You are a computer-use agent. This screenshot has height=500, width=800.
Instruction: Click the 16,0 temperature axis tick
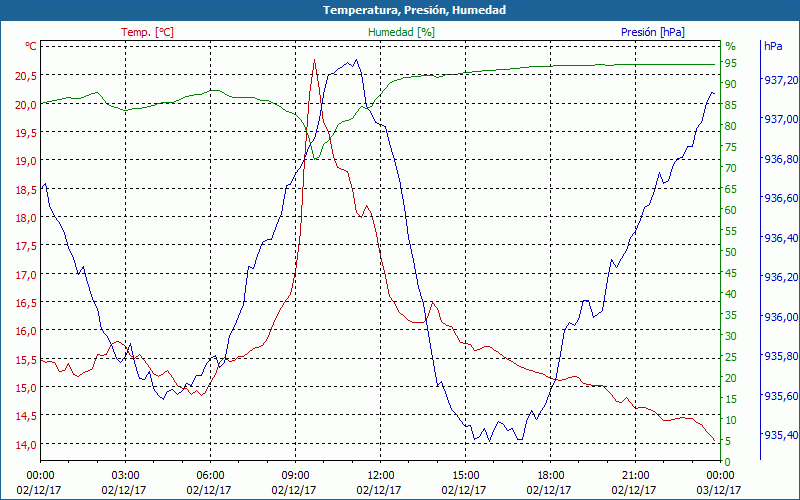(x=26, y=331)
